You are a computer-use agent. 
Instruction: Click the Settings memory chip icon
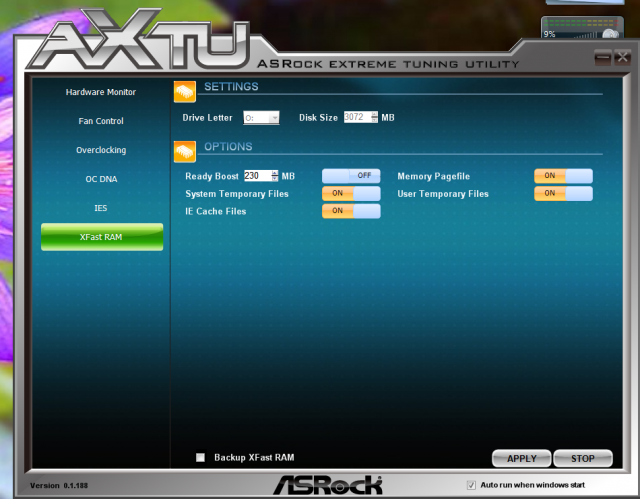[185, 91]
